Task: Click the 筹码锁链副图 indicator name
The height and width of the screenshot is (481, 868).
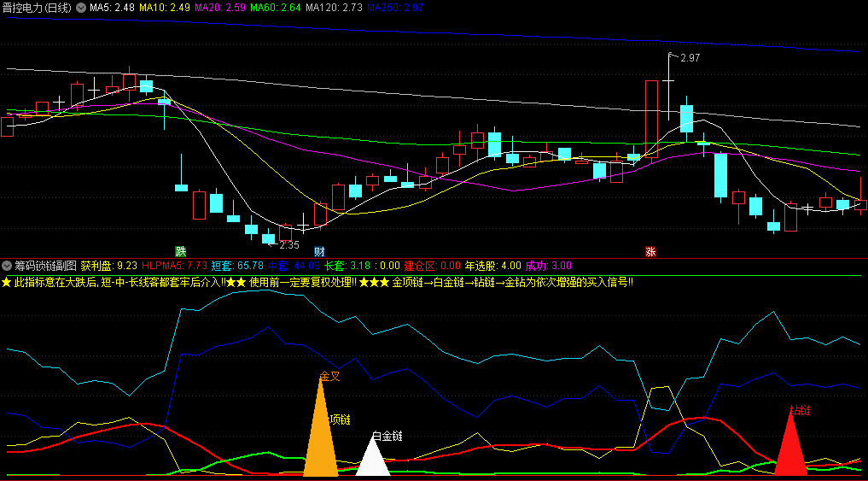Action: tap(46, 266)
